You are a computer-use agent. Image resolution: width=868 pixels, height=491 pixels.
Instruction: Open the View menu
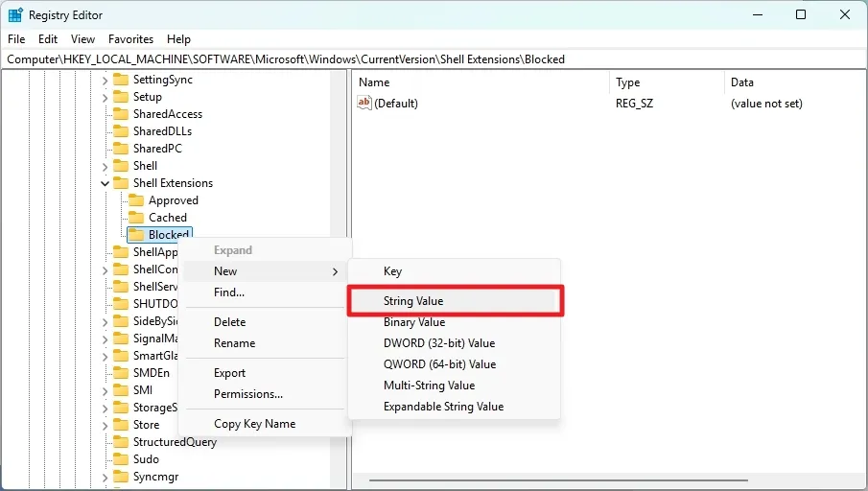[82, 39]
